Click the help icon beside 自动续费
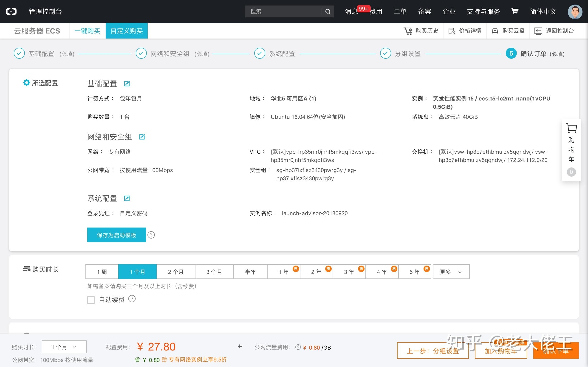Image resolution: width=588 pixels, height=367 pixels. click(x=132, y=299)
